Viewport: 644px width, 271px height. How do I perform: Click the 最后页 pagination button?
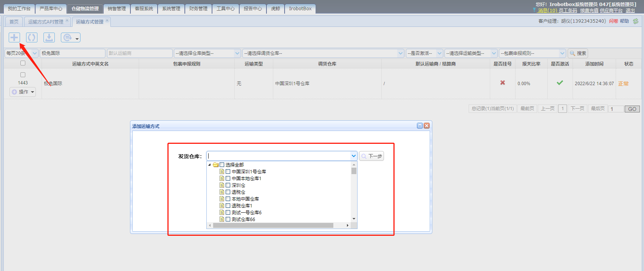pyautogui.click(x=598, y=109)
